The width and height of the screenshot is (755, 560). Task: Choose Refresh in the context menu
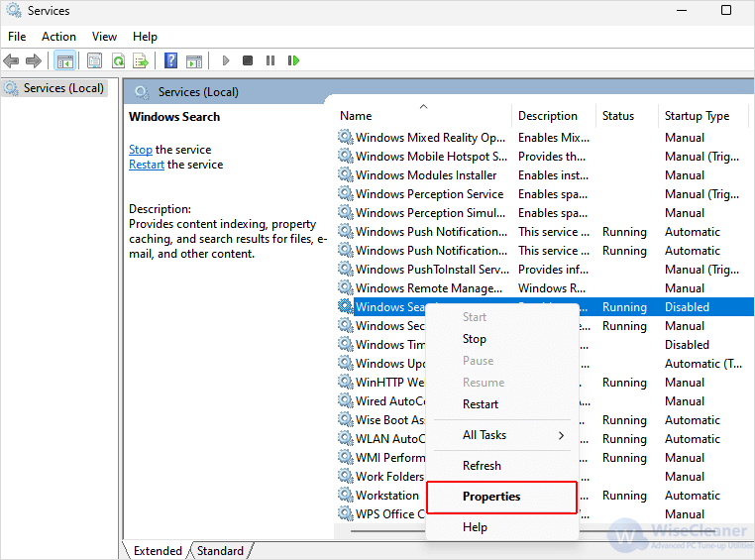click(x=501, y=466)
